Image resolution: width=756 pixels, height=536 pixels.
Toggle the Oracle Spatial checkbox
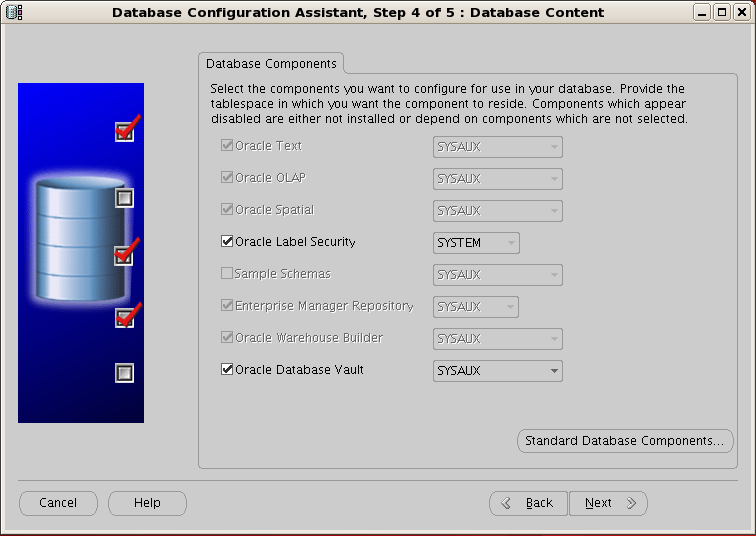pyautogui.click(x=227, y=209)
